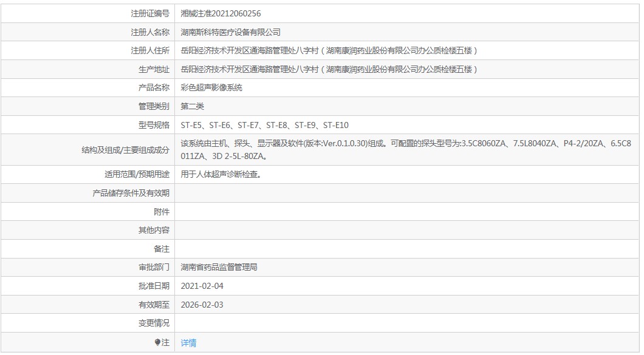
Task: Select the 产品储存条件及有效期 label
Action: click(131, 193)
